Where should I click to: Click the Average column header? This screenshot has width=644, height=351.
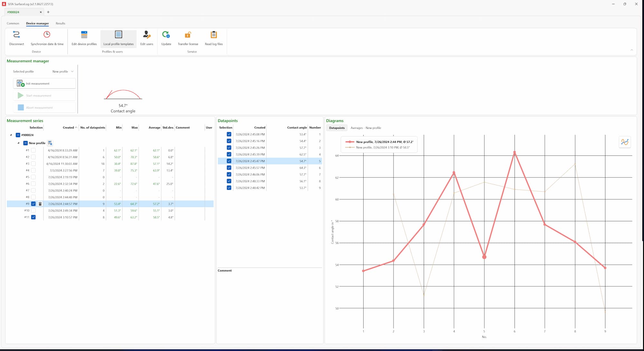[154, 128]
